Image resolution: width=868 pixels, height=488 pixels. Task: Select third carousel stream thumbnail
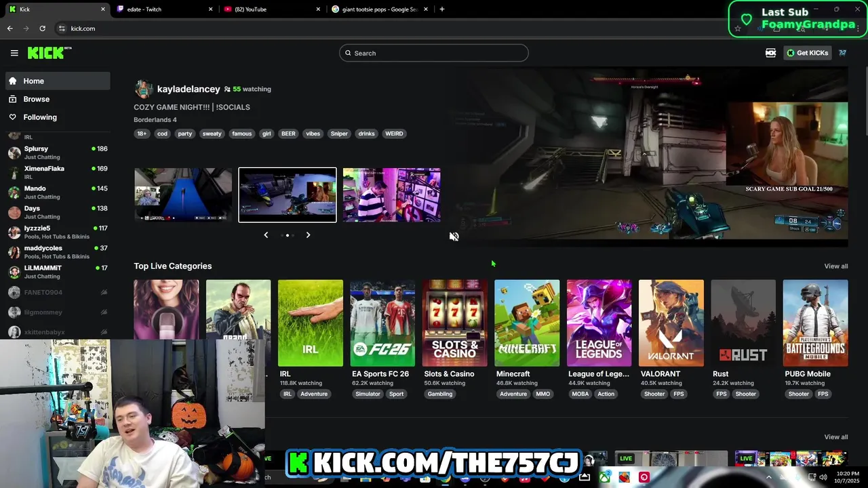(x=391, y=195)
